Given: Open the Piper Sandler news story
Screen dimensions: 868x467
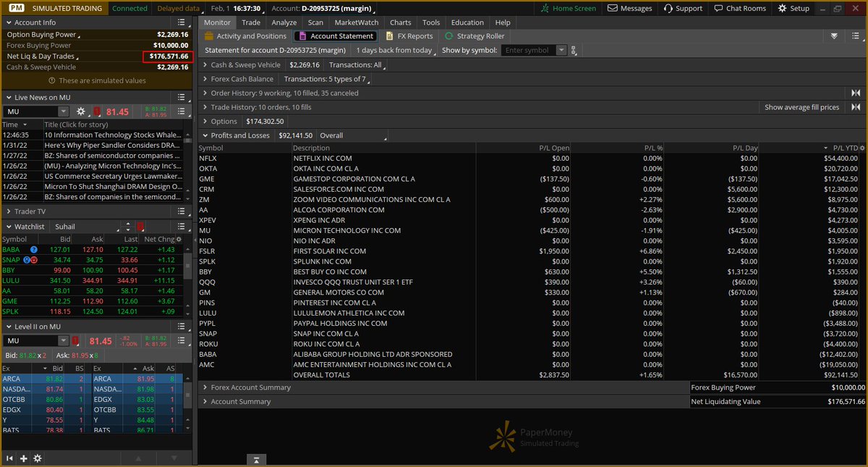Looking at the screenshot, I should tap(112, 145).
